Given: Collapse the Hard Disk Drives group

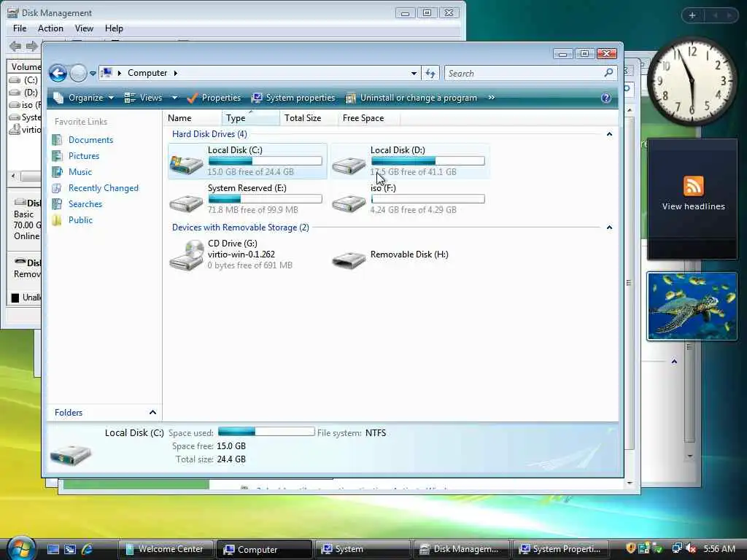Looking at the screenshot, I should pyautogui.click(x=609, y=134).
